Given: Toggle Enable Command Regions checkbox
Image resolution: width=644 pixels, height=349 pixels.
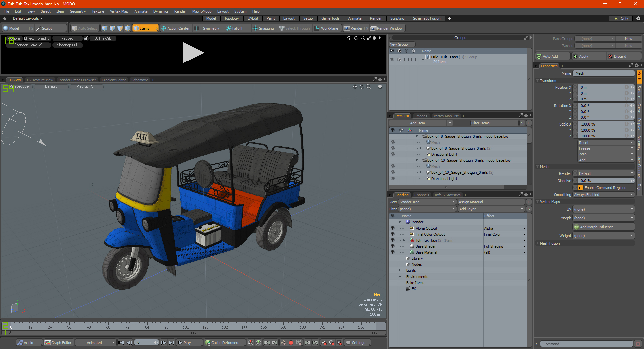Looking at the screenshot, I should coord(580,188).
